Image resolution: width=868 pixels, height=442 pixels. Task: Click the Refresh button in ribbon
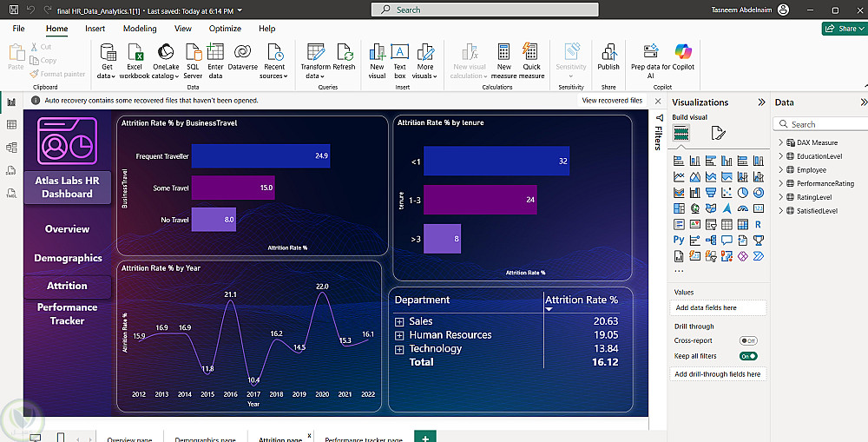[x=344, y=57]
